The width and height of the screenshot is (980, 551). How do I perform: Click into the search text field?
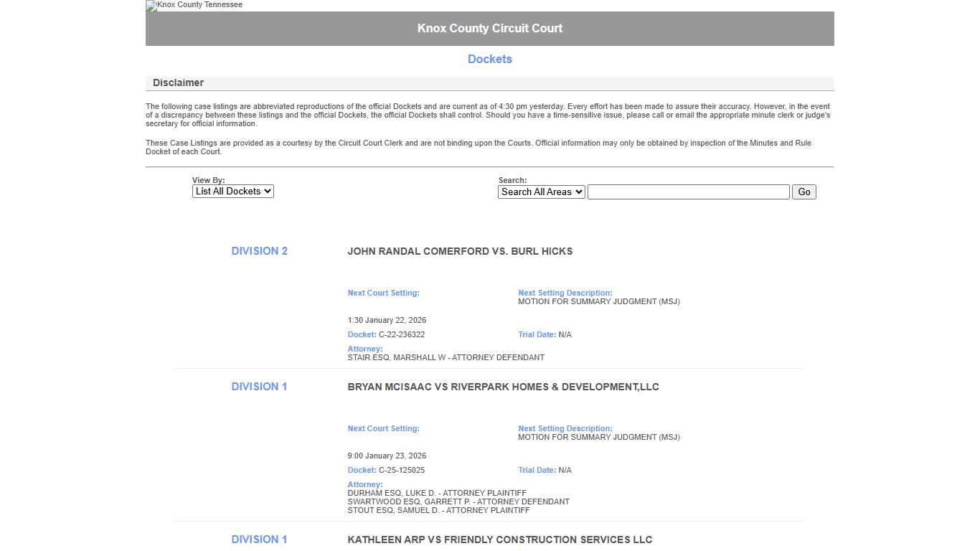click(687, 192)
